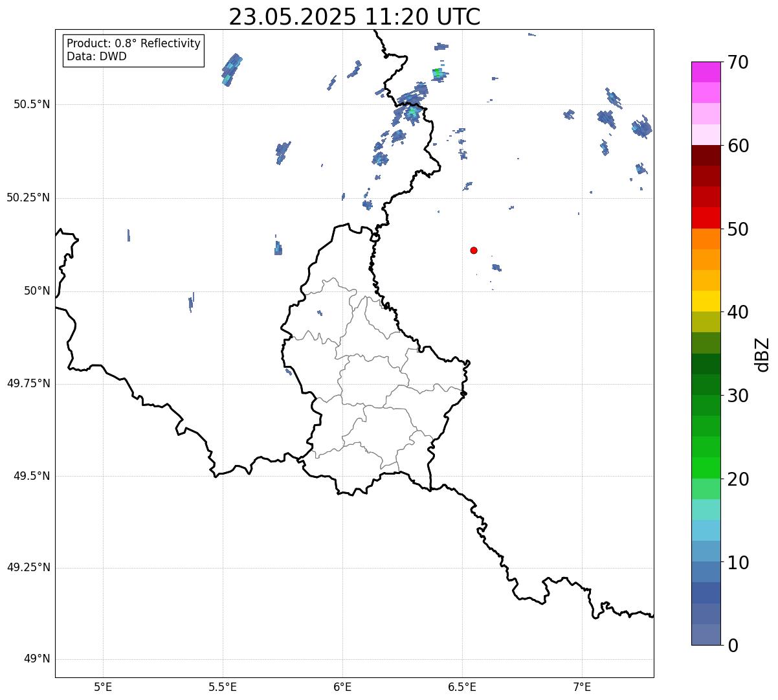Click the red station marker dot
The height and width of the screenshot is (700, 778).
[474, 250]
